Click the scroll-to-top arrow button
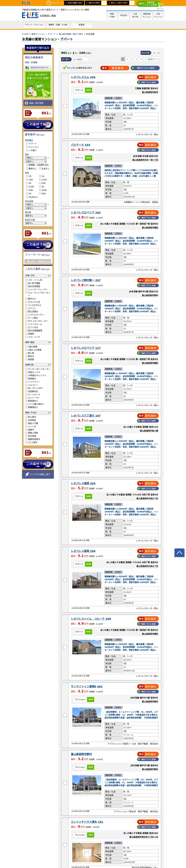This screenshot has height=868, width=186. pos(179,553)
